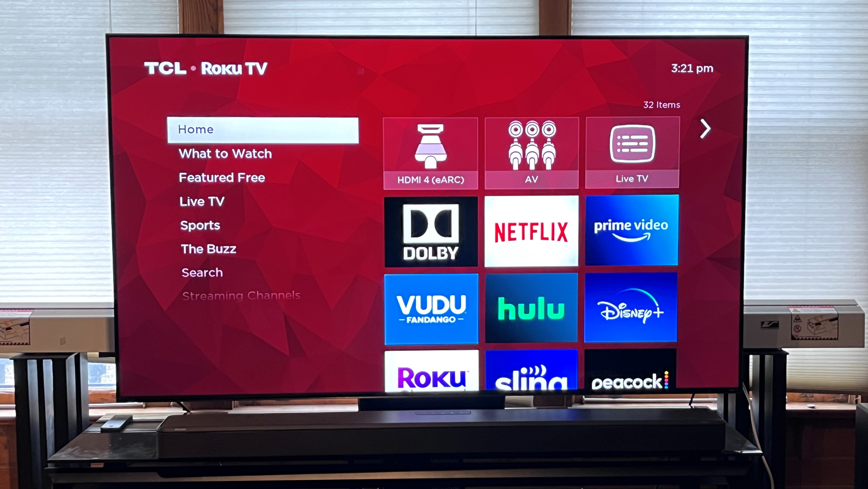Navigate to The Buzz section

pos(209,249)
